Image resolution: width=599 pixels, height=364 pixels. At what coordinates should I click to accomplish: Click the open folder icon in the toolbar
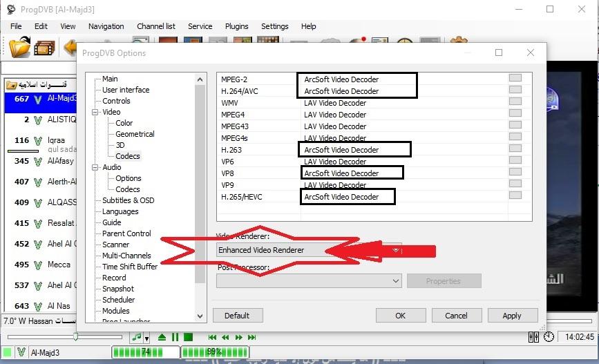point(19,48)
